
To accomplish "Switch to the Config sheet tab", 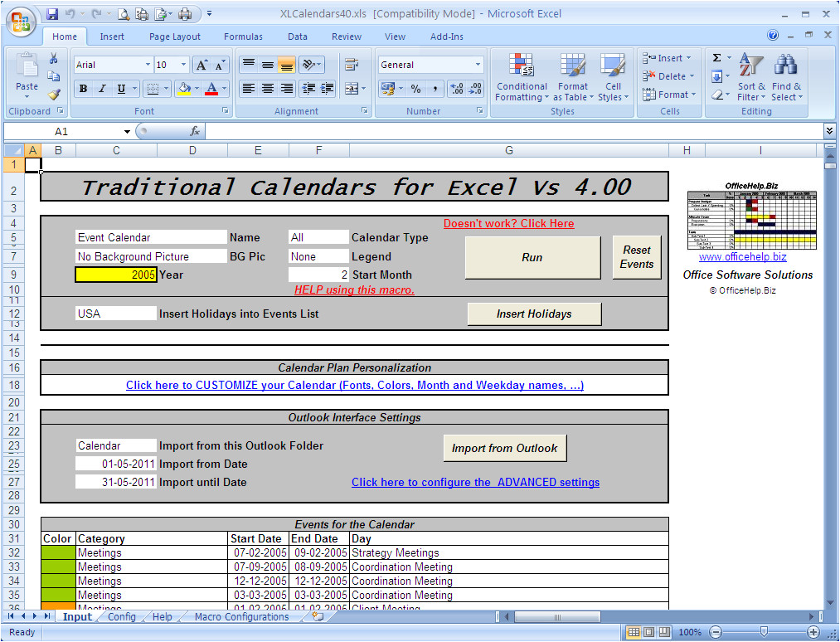I will tap(121, 617).
